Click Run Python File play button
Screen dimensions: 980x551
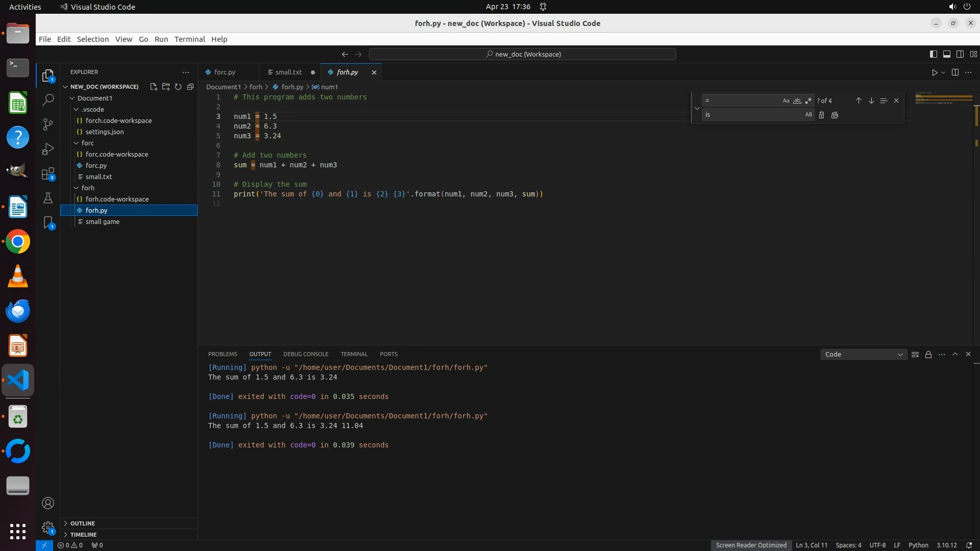pyautogui.click(x=934, y=72)
